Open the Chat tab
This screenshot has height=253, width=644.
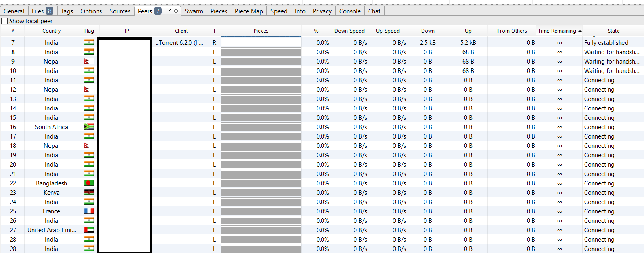point(374,11)
